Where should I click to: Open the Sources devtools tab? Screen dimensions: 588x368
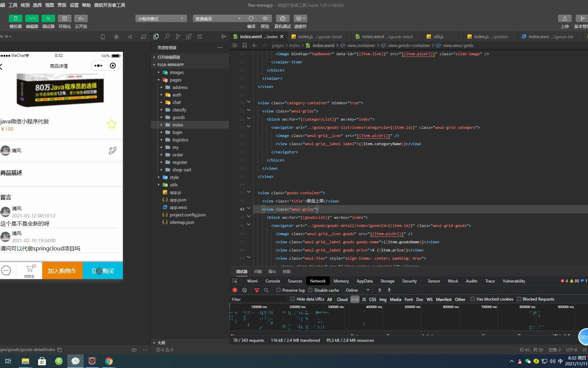(295, 281)
